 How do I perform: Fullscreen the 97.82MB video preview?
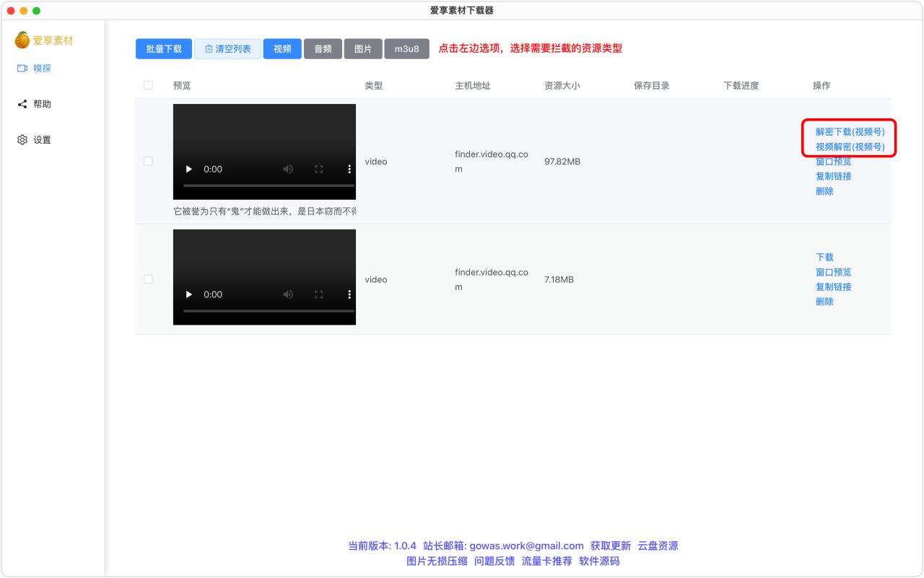(318, 169)
